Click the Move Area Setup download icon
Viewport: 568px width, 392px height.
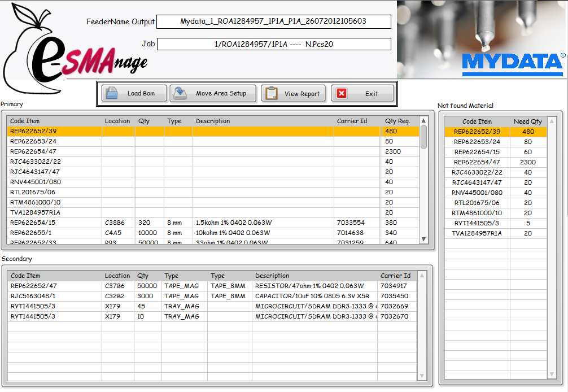coord(180,93)
